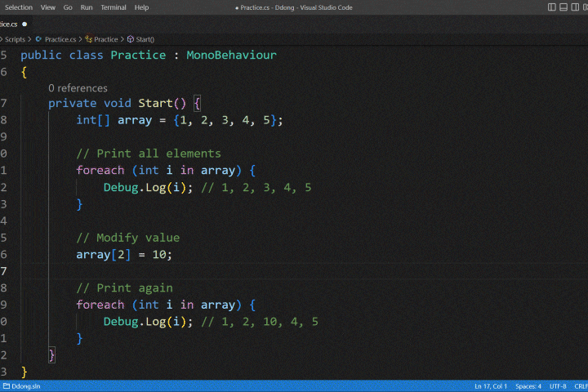Open the Terminal menu

[x=114, y=7]
